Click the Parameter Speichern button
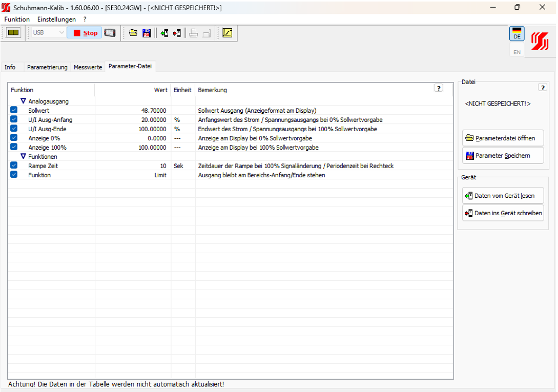 point(503,156)
